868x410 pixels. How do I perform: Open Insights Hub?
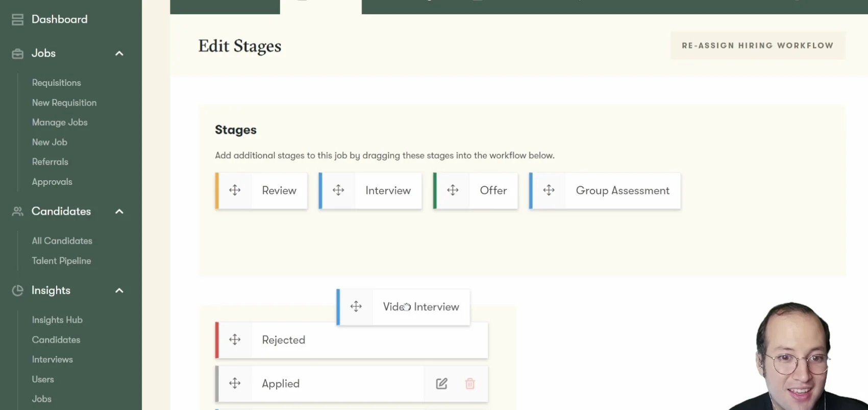[57, 320]
